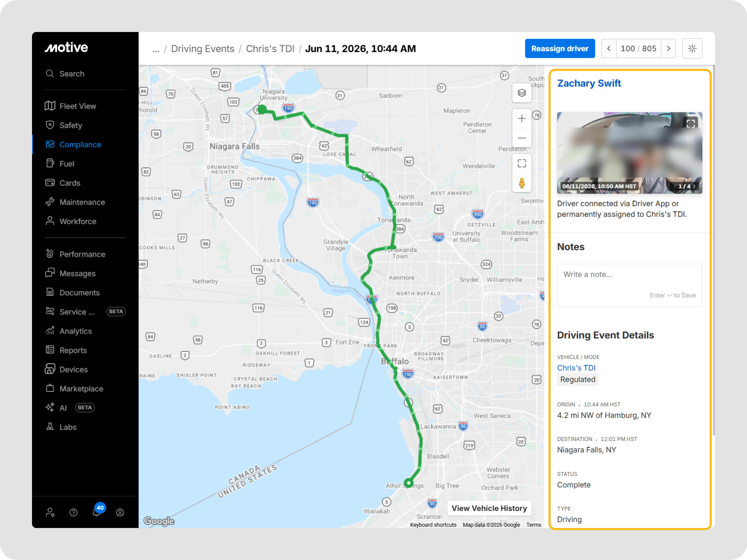Click the Documents page icon
Screen dimensions: 747x560
[50, 292]
